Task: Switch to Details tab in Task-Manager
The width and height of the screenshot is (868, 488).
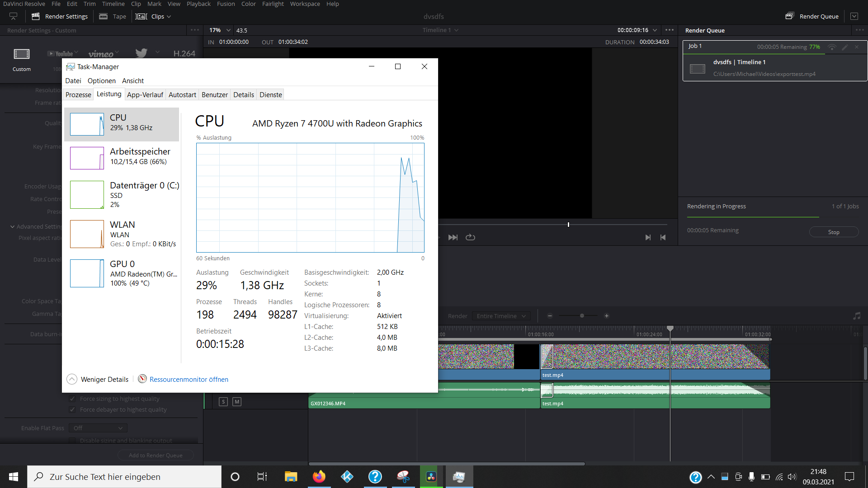Action: coord(244,94)
